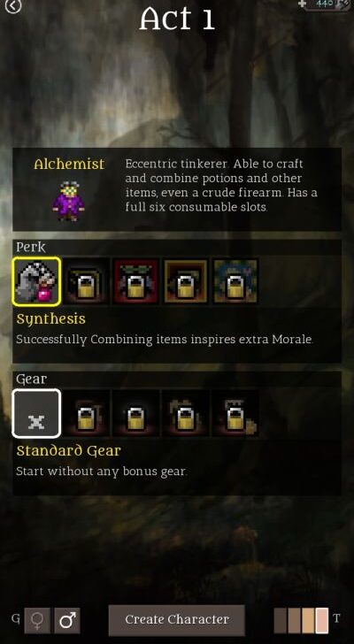Pick the second skin tone swatch
This screenshot has width=354, height=644.
click(295, 621)
